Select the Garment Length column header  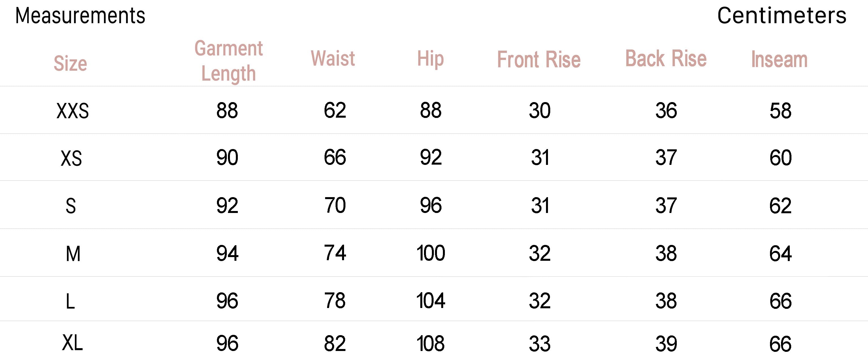[x=229, y=61]
